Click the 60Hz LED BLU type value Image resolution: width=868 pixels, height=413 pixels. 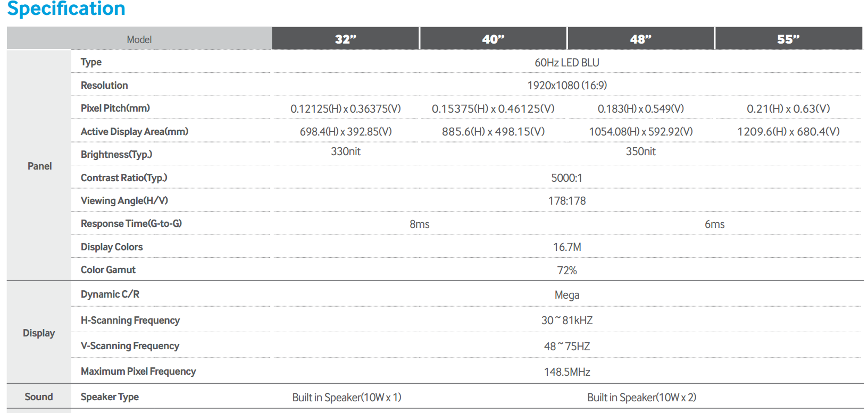tap(567, 62)
